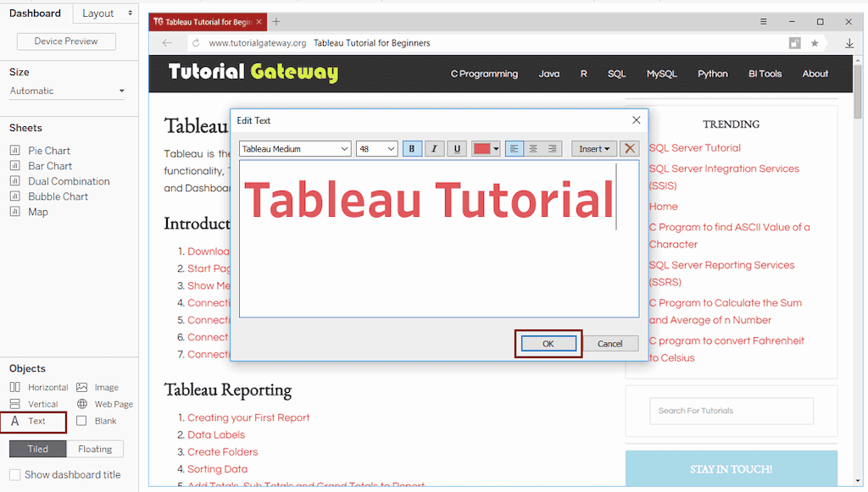868x492 pixels.
Task: Open the font color dropdown arrow
Action: pyautogui.click(x=496, y=149)
